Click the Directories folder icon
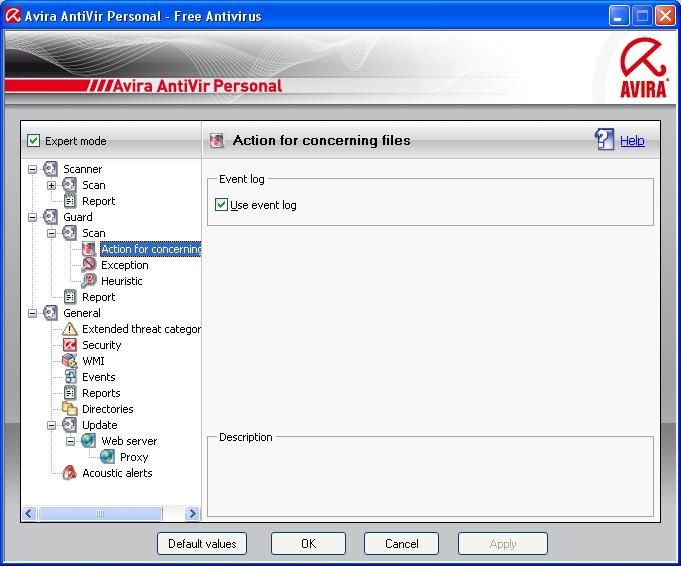Viewport: 681px width, 566px height. pyautogui.click(x=70, y=409)
